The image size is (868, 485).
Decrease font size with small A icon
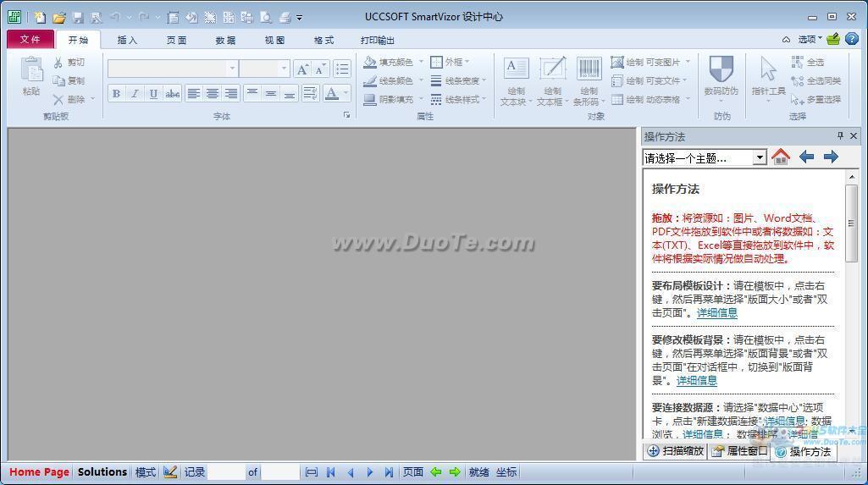point(320,69)
